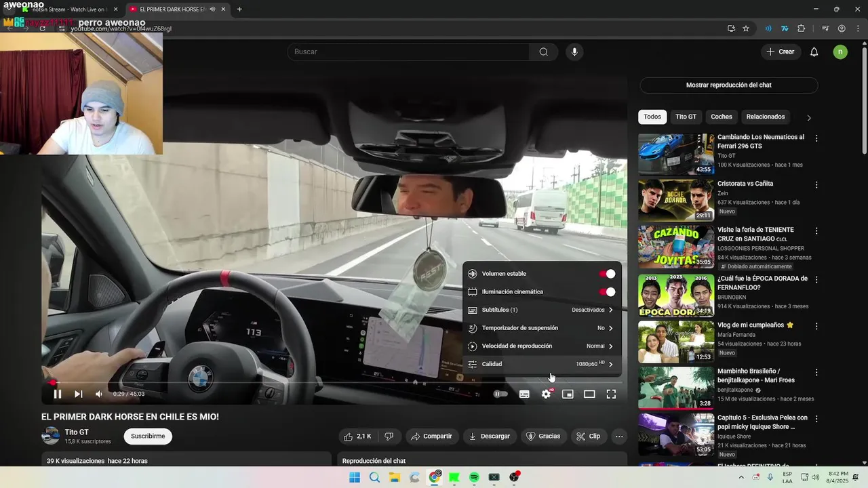The image size is (868, 488).
Task: Toggle Iluminación cinemática switch off
Action: (607, 292)
